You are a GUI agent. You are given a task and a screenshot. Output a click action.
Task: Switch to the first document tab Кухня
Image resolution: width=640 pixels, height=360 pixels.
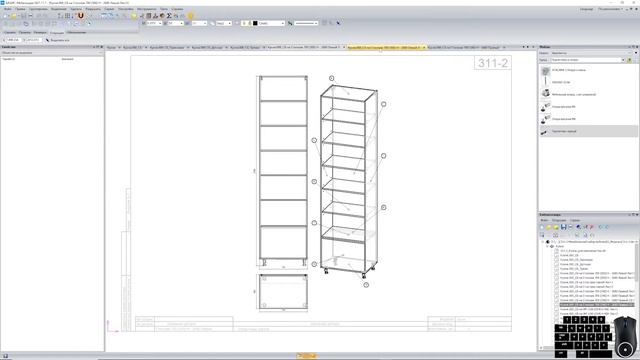coord(111,48)
